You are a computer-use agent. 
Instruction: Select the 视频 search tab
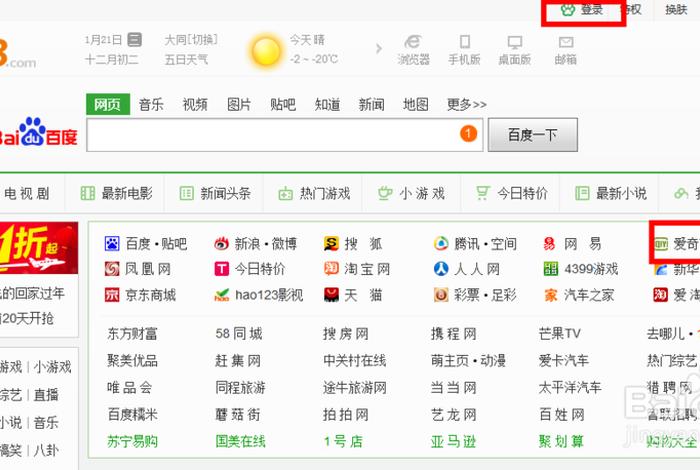pyautogui.click(x=195, y=104)
